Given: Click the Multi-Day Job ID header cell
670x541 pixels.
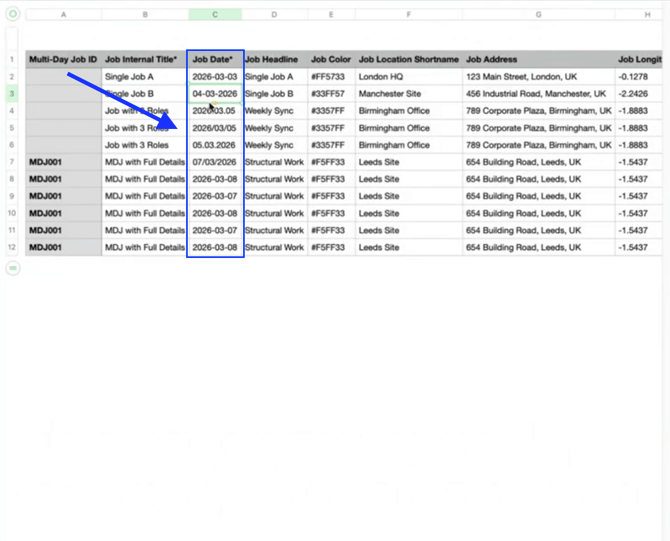Looking at the screenshot, I should coord(63,60).
